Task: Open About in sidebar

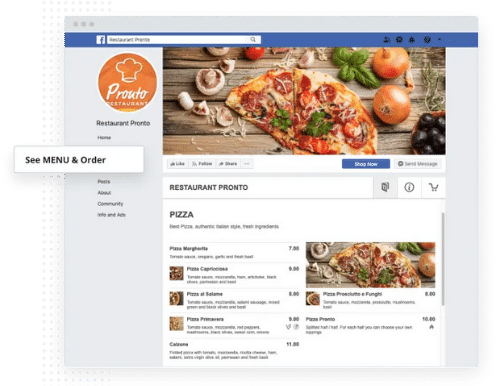Action: [104, 193]
